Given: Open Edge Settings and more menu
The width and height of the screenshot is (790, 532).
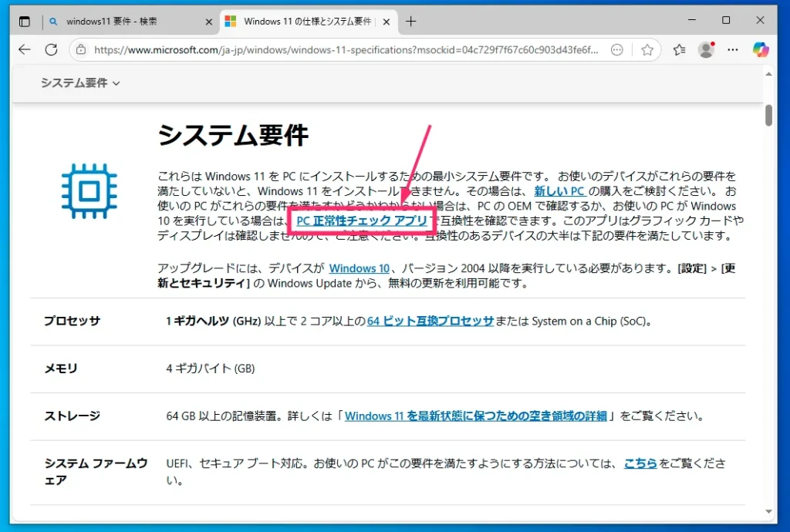Looking at the screenshot, I should pyautogui.click(x=733, y=49).
